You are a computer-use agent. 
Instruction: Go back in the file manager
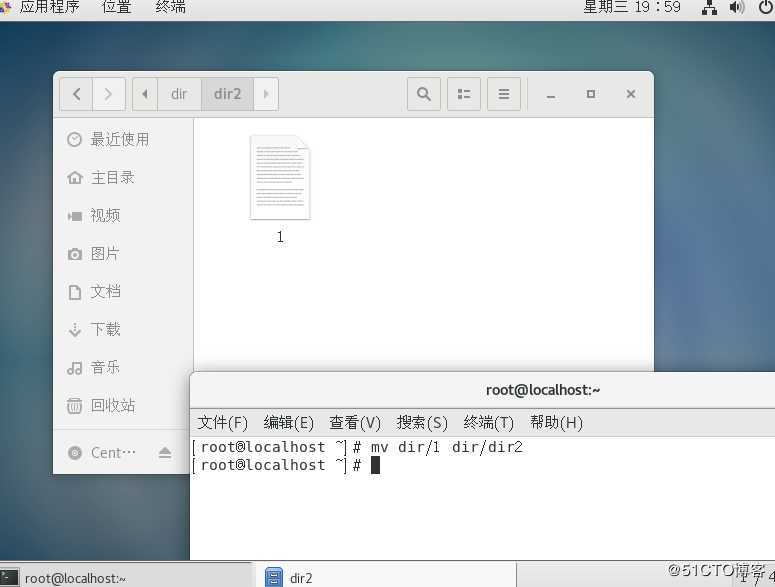pyautogui.click(x=76, y=94)
